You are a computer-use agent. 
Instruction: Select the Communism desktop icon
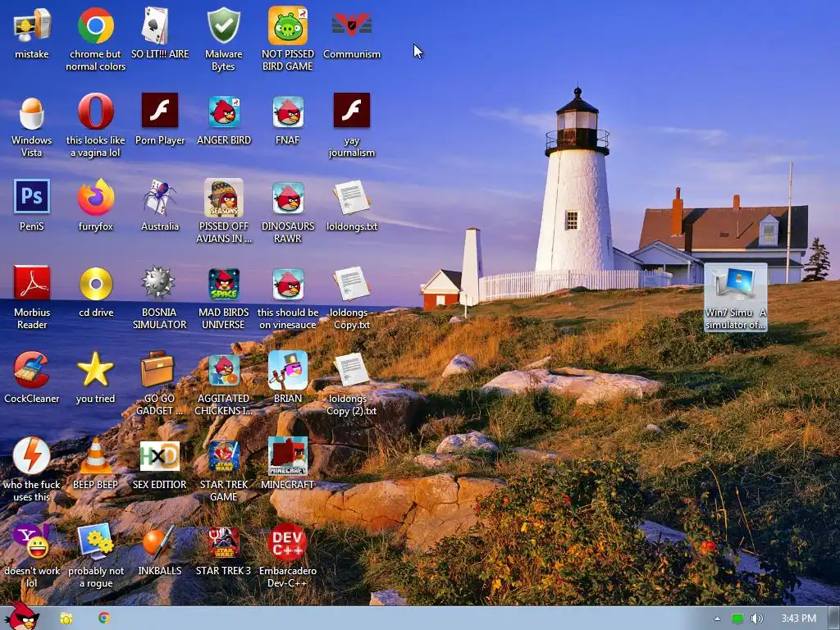[x=351, y=25]
